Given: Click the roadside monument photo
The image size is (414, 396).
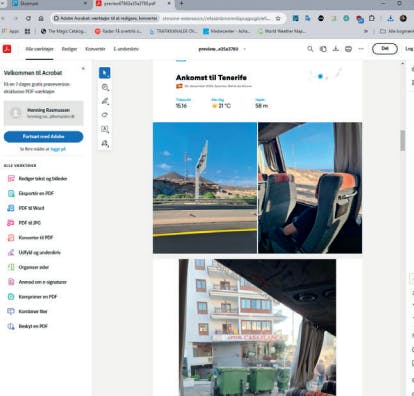Looking at the screenshot, I should tap(205, 188).
